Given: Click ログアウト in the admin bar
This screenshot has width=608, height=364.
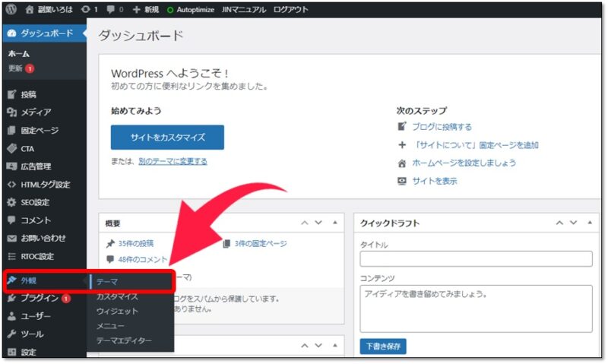Looking at the screenshot, I should point(290,10).
